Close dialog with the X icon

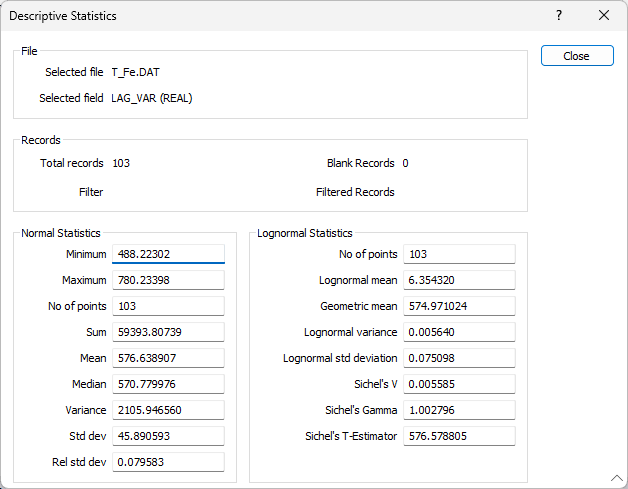(x=604, y=15)
